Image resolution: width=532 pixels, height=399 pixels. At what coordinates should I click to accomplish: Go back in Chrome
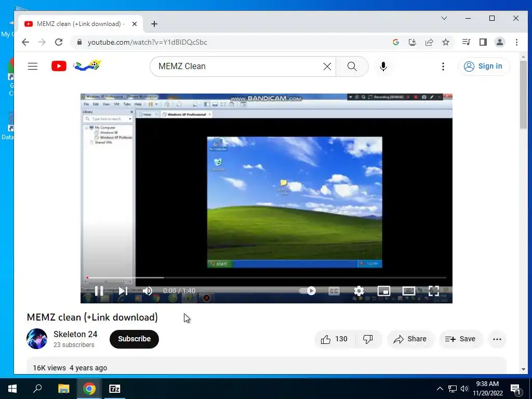click(x=25, y=42)
